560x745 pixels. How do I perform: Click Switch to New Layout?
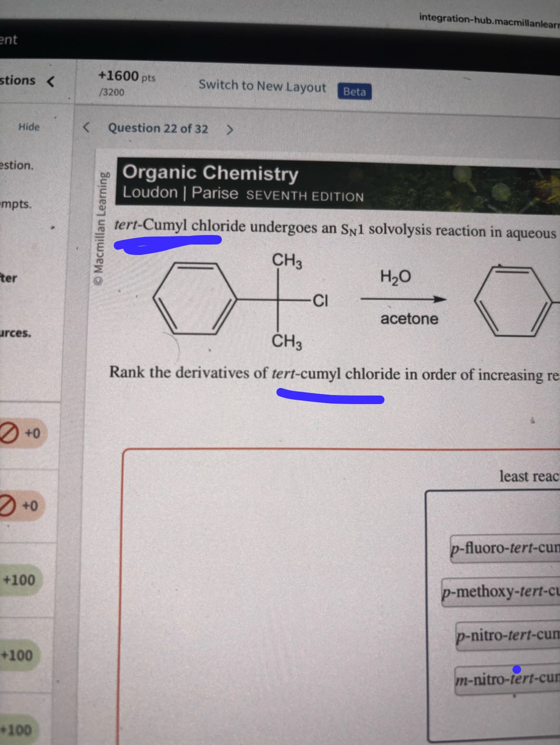tap(262, 86)
